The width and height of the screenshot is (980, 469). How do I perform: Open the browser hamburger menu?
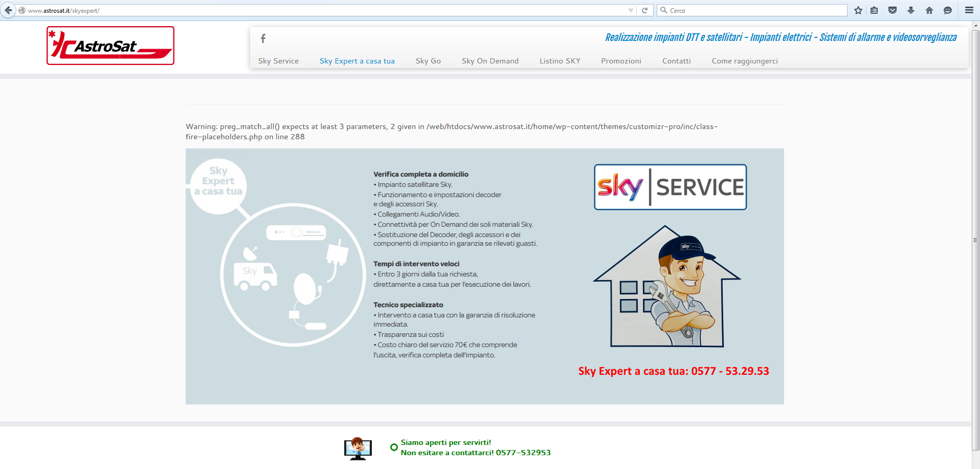969,10
